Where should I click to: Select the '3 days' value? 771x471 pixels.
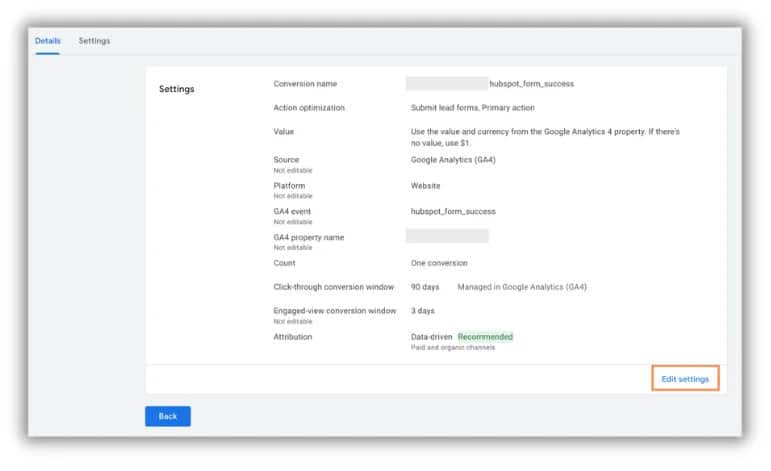pos(422,311)
